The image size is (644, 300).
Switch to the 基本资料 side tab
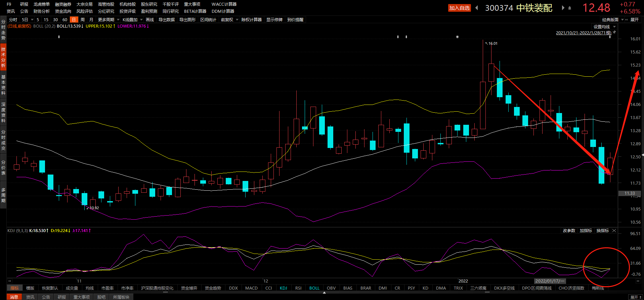[x=3, y=85]
